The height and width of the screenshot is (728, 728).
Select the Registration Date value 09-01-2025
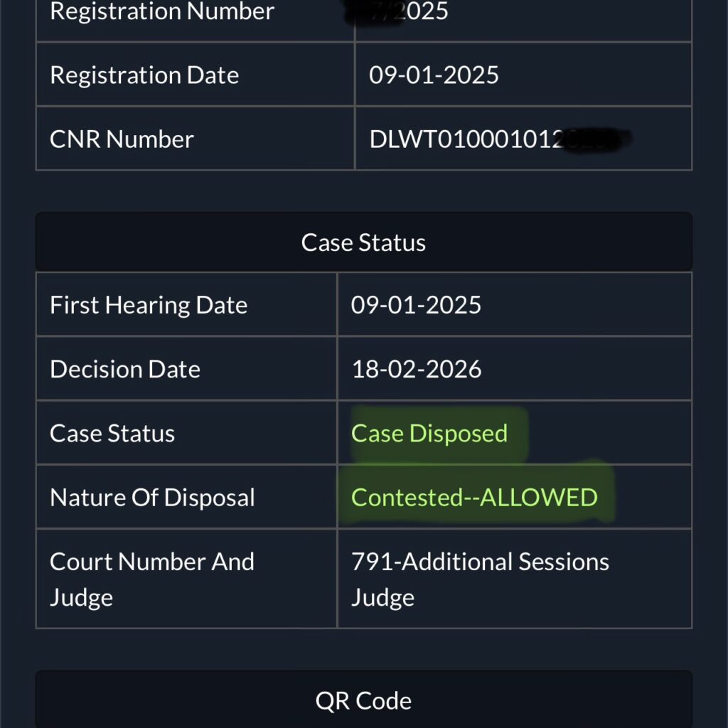[434, 75]
